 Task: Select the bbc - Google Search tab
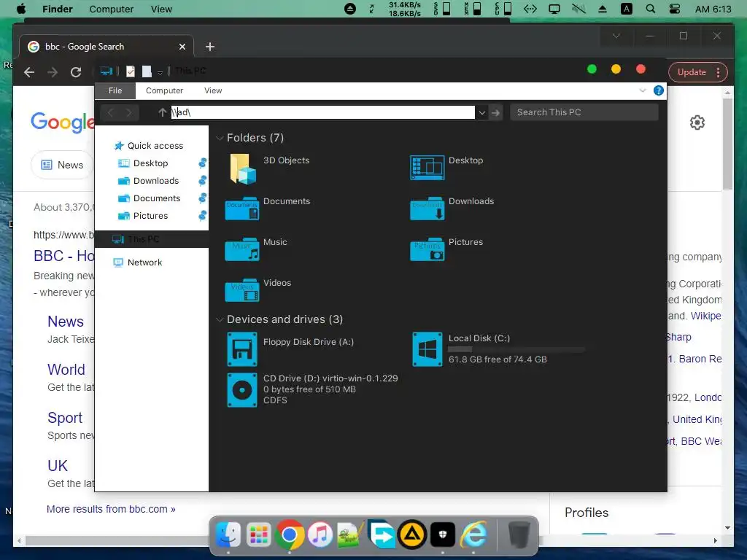click(x=107, y=46)
